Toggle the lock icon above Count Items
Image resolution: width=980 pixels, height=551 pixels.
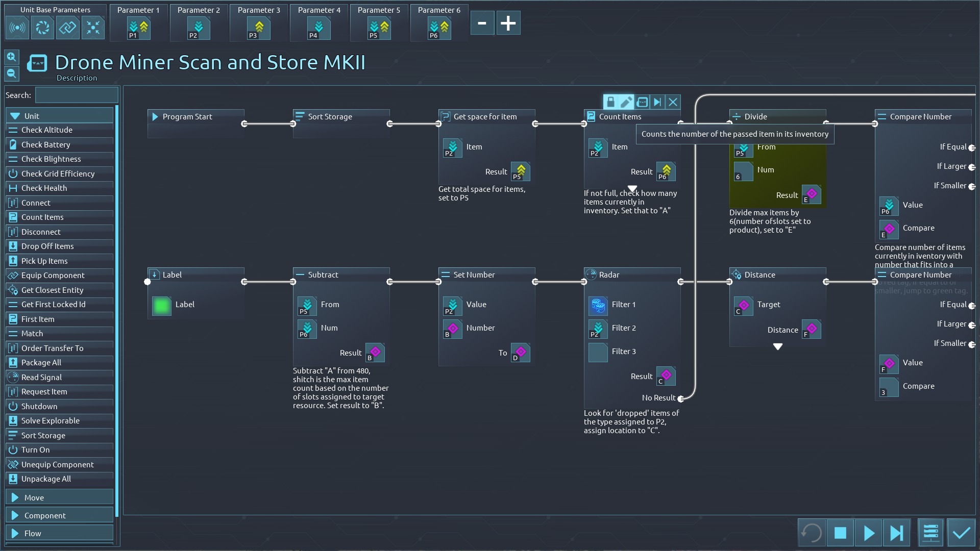point(610,102)
